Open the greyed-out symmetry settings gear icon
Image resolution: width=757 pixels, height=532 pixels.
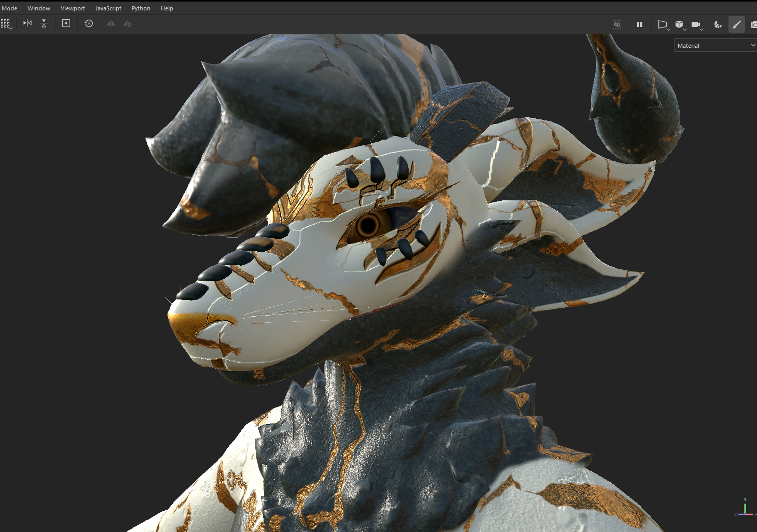tap(128, 23)
